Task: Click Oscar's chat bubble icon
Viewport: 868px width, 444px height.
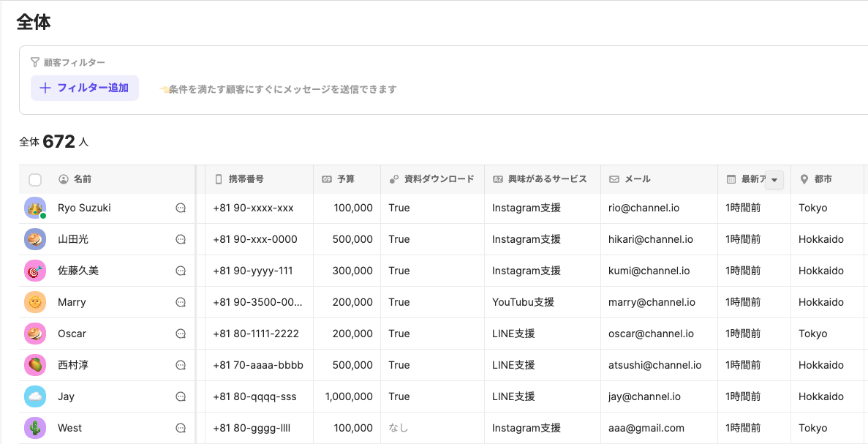Action: pos(181,334)
